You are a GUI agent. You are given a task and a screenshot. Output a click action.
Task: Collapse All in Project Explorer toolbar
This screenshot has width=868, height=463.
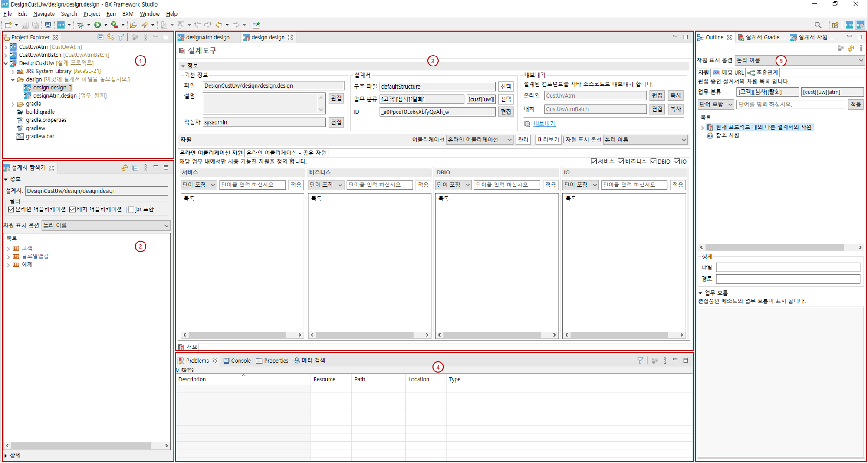100,37
